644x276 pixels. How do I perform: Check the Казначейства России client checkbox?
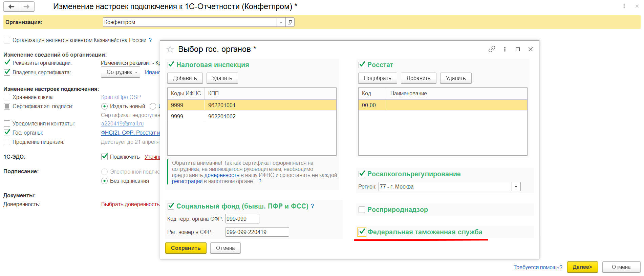(7, 40)
